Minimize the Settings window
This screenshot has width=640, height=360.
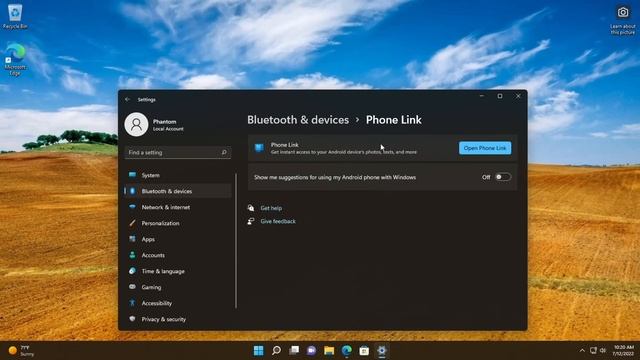coord(482,96)
